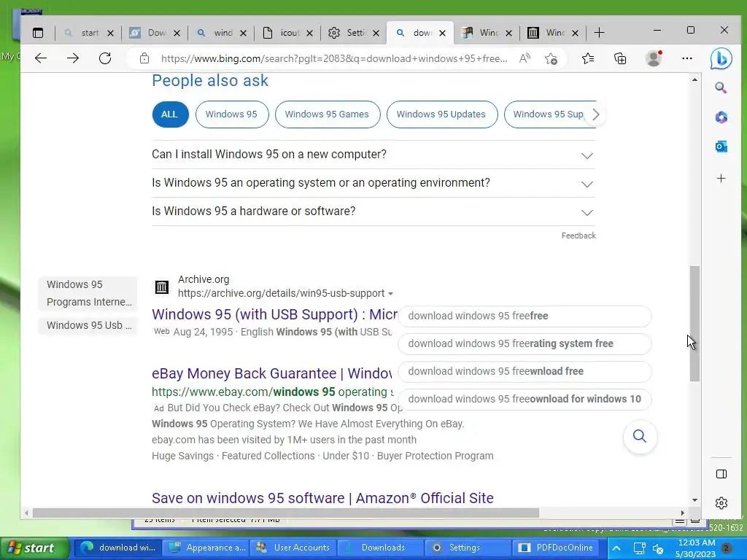Open PDFDocOnline taskbar button
747x560 pixels.
point(555,548)
